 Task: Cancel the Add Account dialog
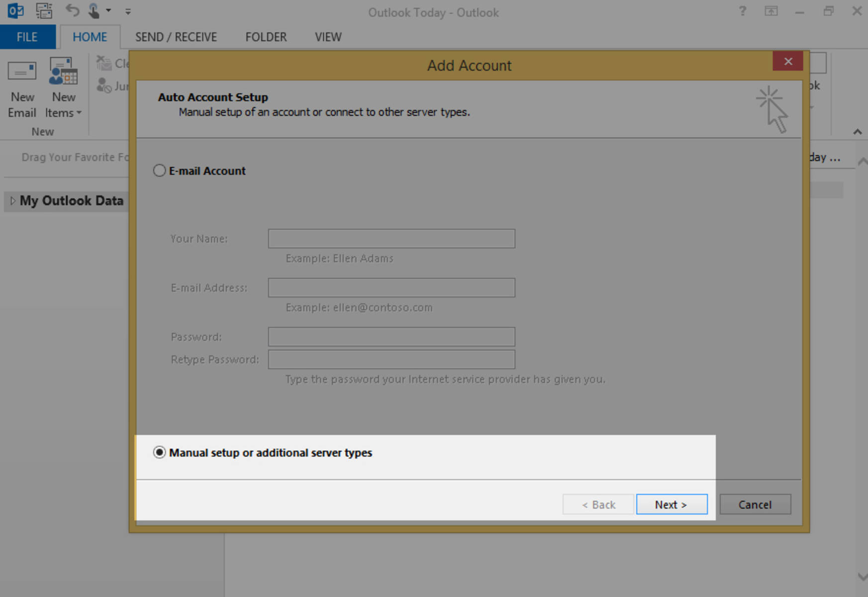(755, 504)
